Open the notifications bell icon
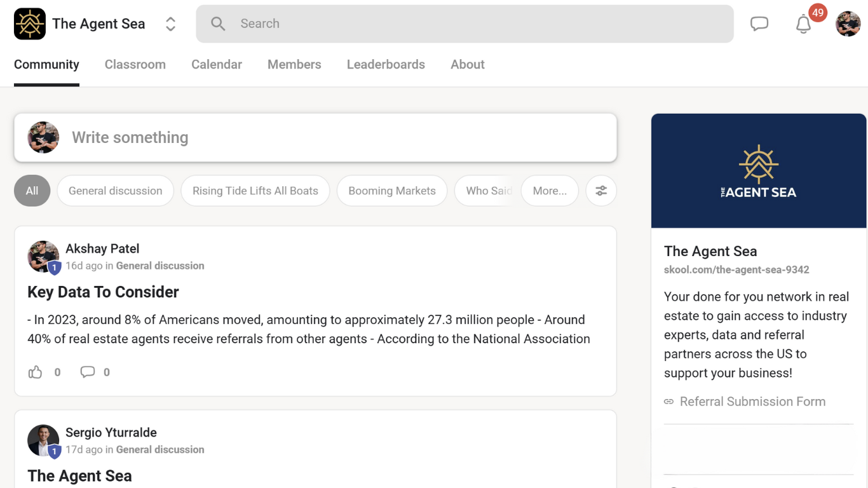Image resolution: width=868 pixels, height=488 pixels. pyautogui.click(x=803, y=25)
